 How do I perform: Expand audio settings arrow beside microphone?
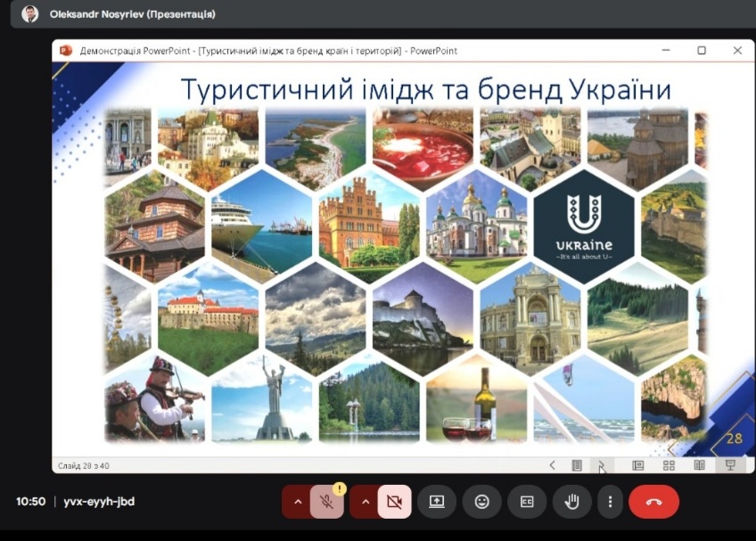[x=297, y=502]
